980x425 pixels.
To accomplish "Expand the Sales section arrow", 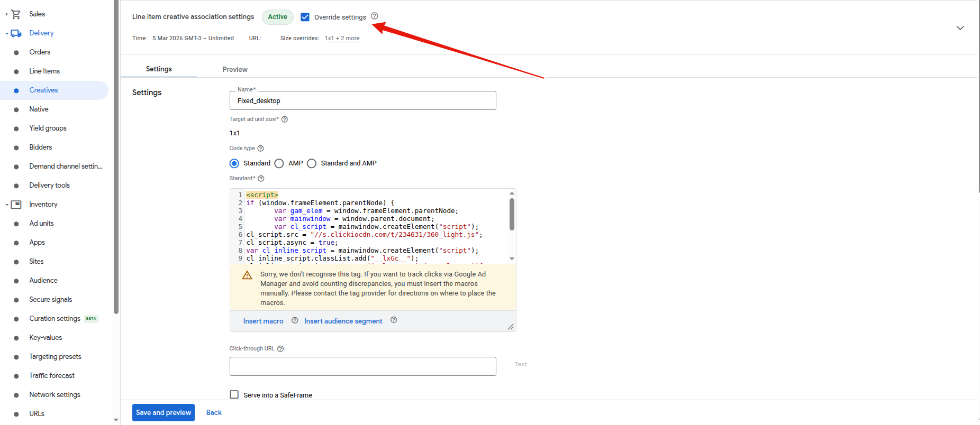I will tap(6, 14).
